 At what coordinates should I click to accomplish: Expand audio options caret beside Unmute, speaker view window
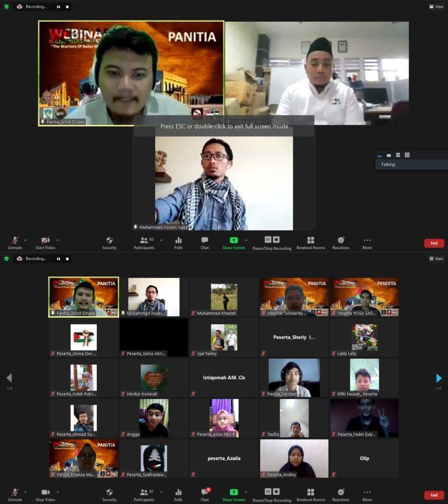coord(26,240)
